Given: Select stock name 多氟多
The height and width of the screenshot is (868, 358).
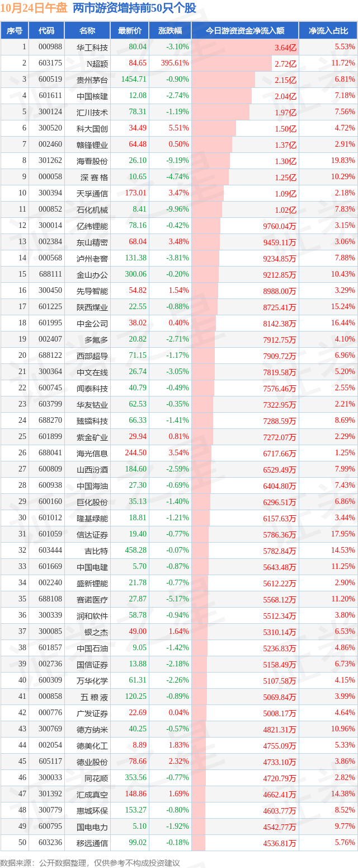Looking at the screenshot, I should click(x=96, y=339).
